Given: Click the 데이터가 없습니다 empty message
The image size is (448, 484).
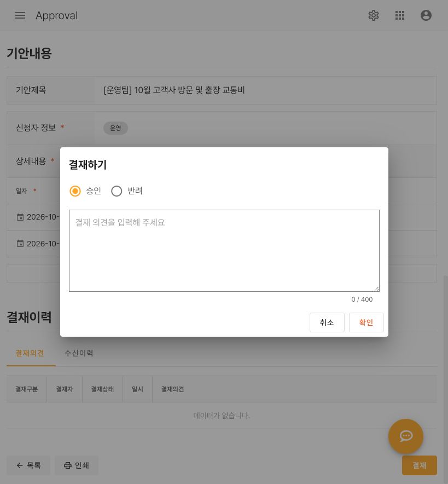Looking at the screenshot, I should coord(222,416).
